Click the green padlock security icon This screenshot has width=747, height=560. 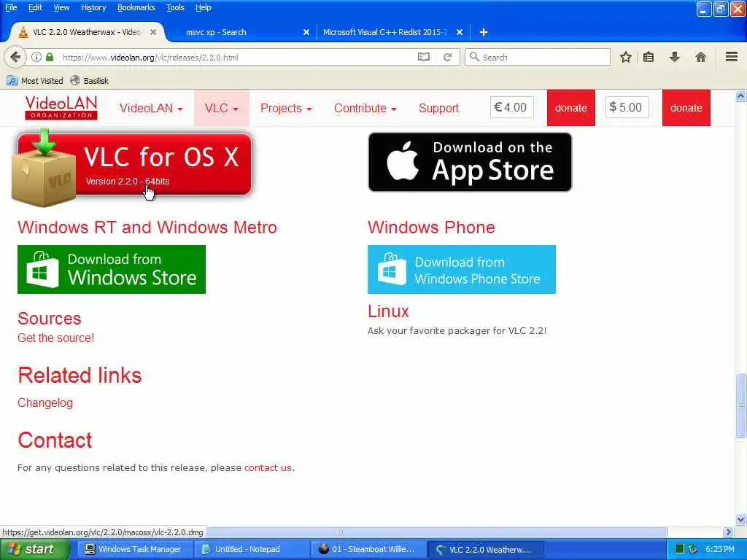(50, 57)
